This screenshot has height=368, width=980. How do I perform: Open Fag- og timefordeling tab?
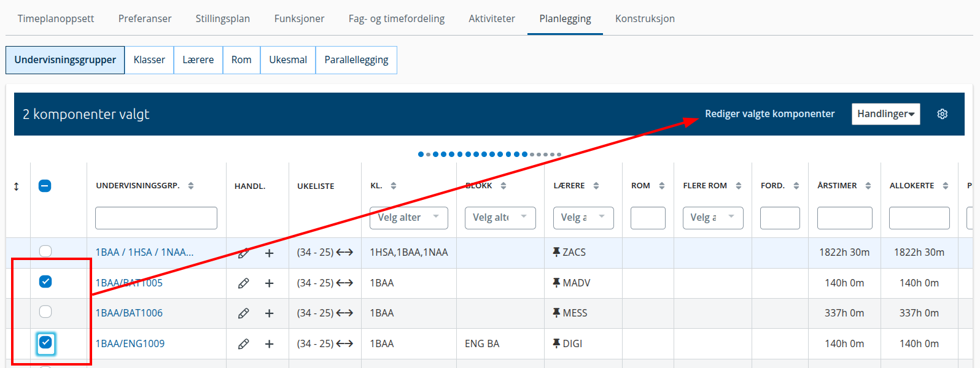point(397,18)
